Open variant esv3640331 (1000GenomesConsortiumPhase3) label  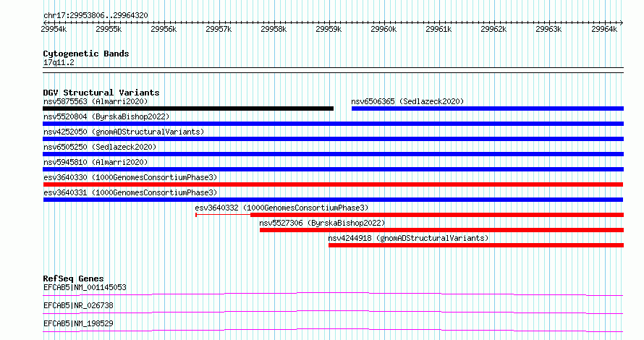coord(130,192)
